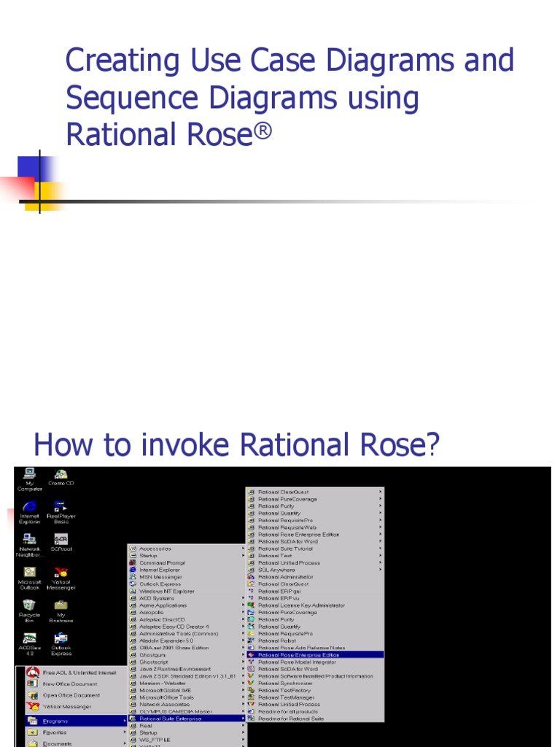Open Readme for all products
This screenshot has width=560, height=747.
tap(315, 711)
